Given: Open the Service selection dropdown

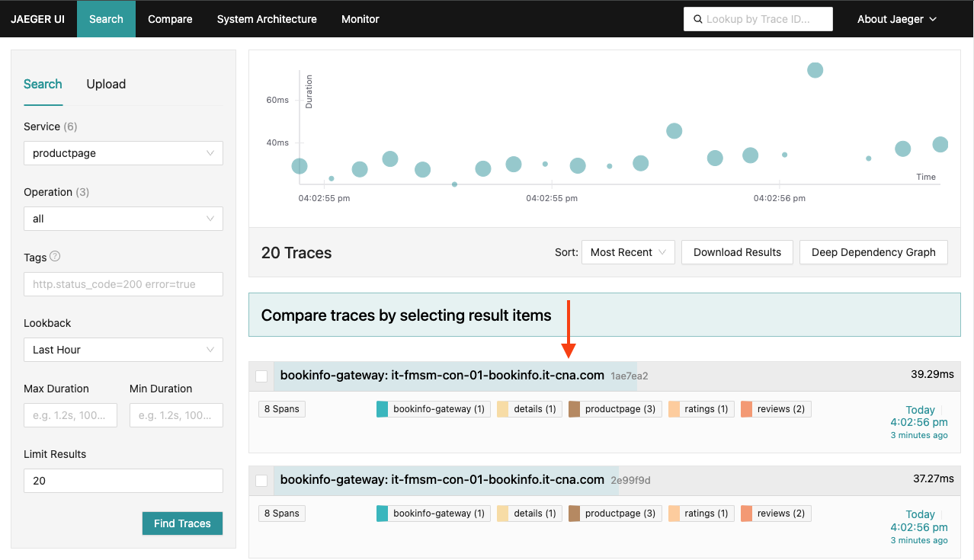Looking at the screenshot, I should pyautogui.click(x=123, y=152).
